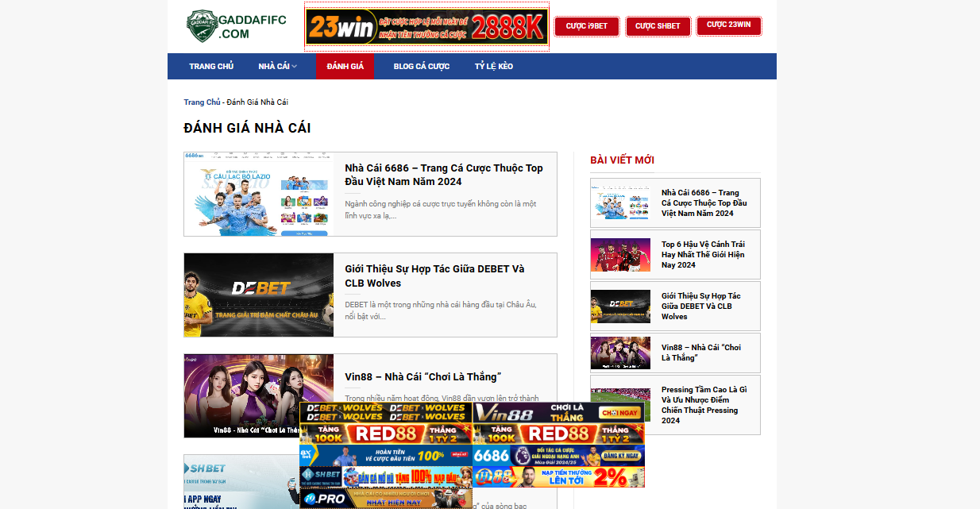Image resolution: width=980 pixels, height=509 pixels.
Task: Click the CƯỢC 23WIN button
Action: pos(729,25)
